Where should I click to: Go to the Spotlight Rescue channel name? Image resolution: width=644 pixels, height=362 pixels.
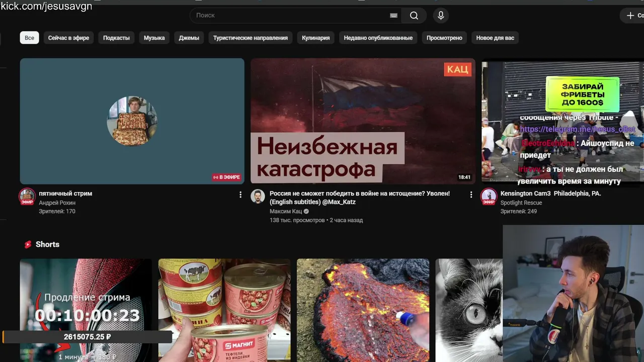click(521, 203)
